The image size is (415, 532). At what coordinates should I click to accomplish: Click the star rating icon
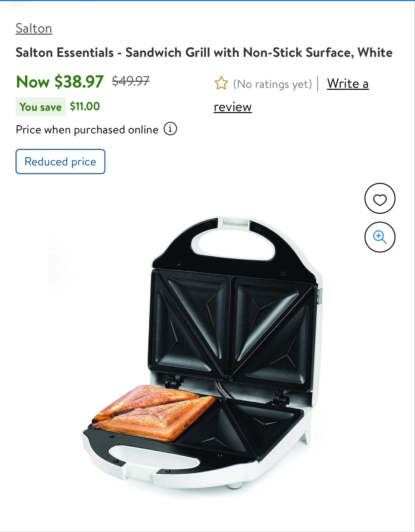pos(221,83)
